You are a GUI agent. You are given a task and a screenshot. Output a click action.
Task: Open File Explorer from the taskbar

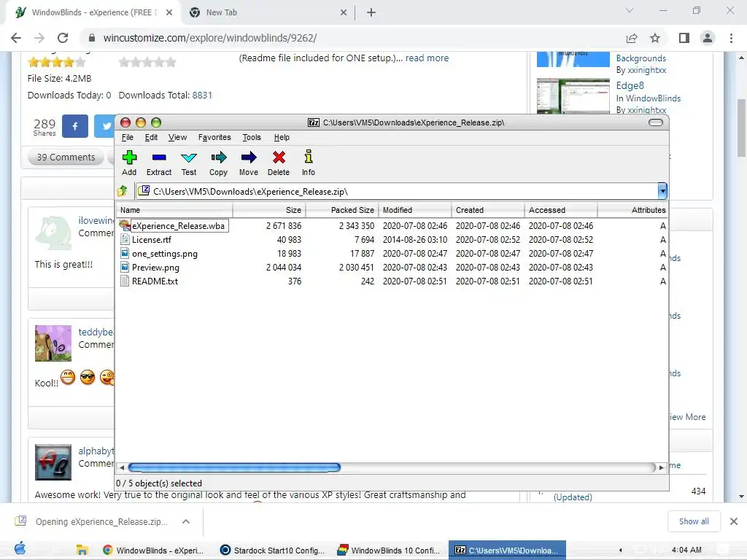pyautogui.click(x=82, y=550)
